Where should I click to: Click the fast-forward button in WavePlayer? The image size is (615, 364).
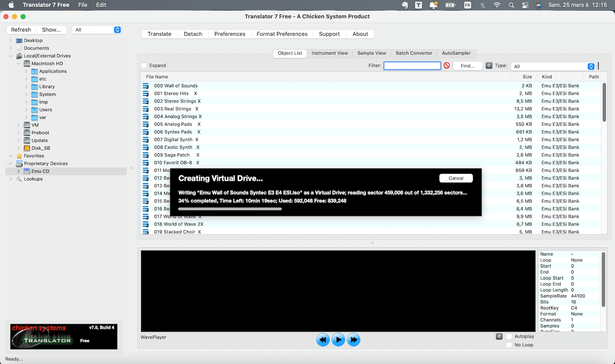[353, 340]
